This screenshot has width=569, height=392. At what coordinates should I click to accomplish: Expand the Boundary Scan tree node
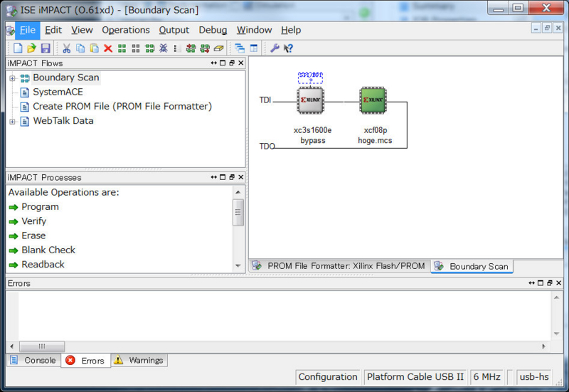[x=12, y=78]
